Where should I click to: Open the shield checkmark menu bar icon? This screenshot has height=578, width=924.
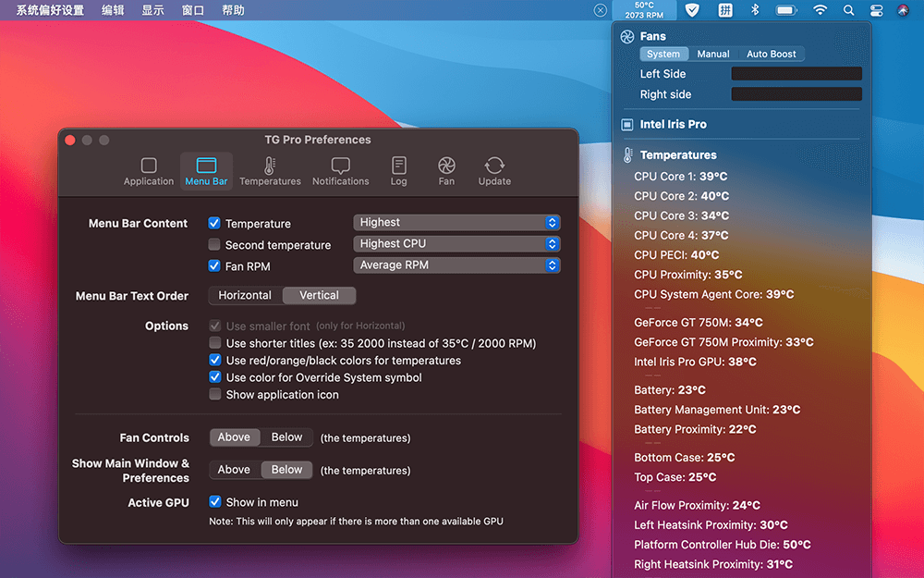pyautogui.click(x=692, y=10)
